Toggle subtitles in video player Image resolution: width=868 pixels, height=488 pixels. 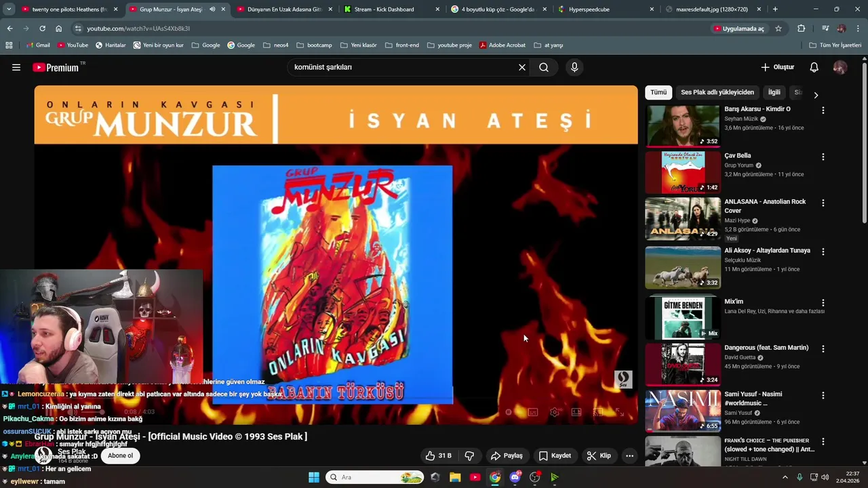tap(533, 412)
